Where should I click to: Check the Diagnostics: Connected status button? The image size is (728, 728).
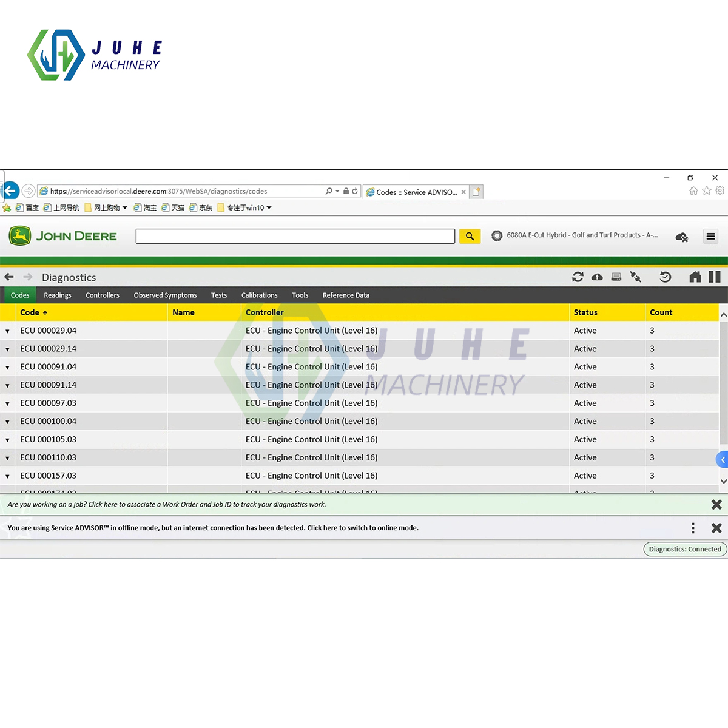tap(684, 549)
